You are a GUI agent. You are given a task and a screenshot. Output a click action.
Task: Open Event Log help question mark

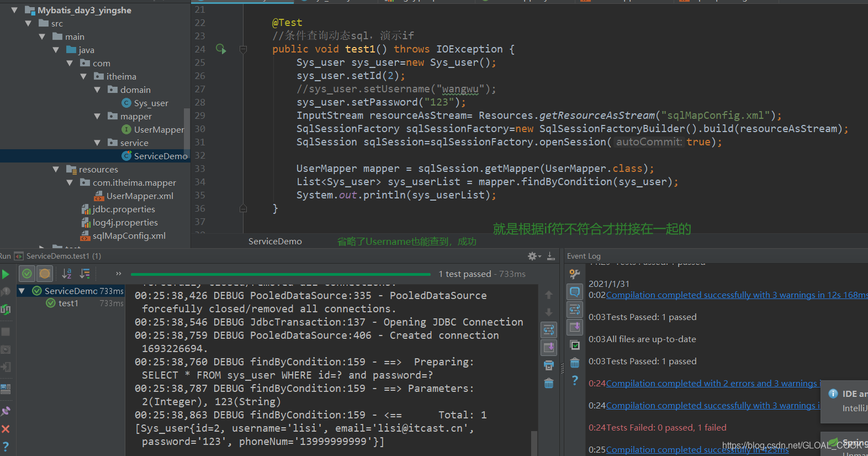pyautogui.click(x=575, y=380)
